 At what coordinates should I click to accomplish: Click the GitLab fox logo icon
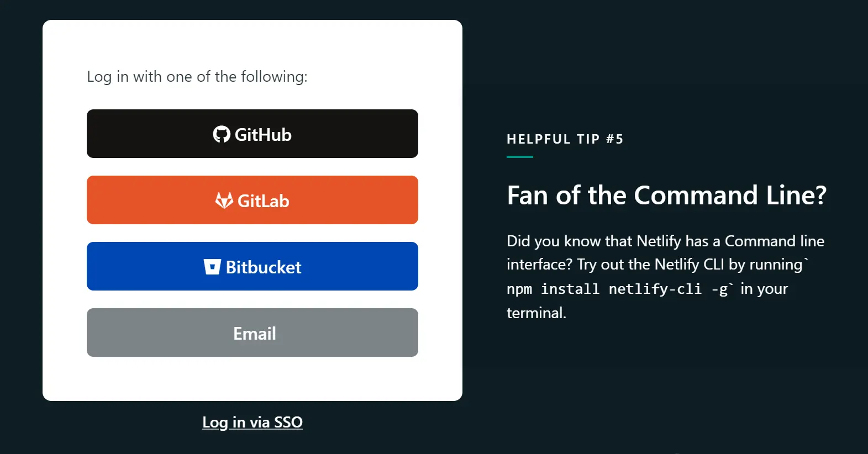tap(224, 200)
